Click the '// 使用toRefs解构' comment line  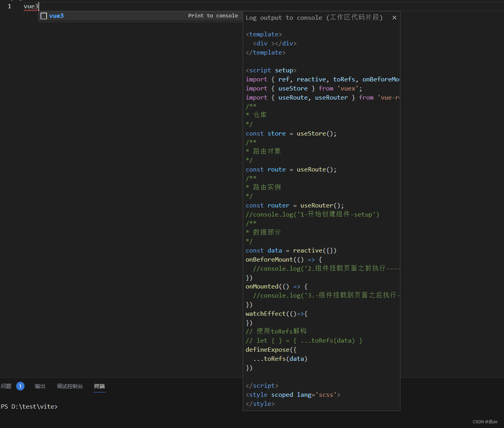point(276,331)
